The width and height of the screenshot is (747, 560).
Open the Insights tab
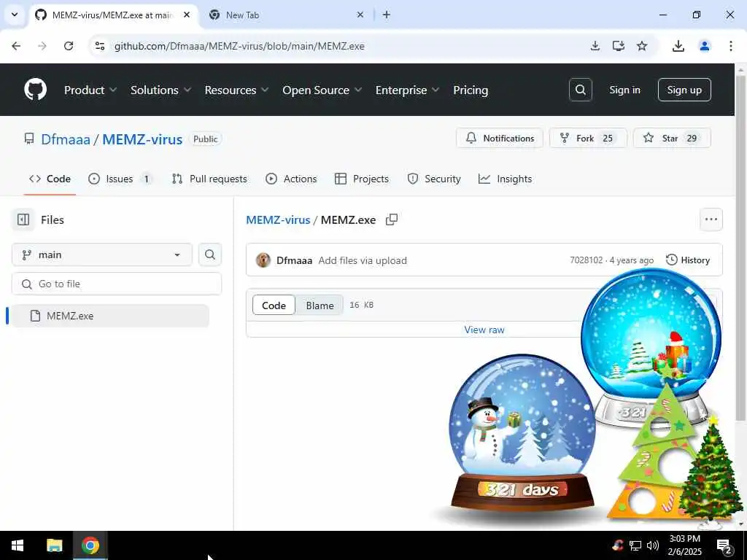[506, 179]
